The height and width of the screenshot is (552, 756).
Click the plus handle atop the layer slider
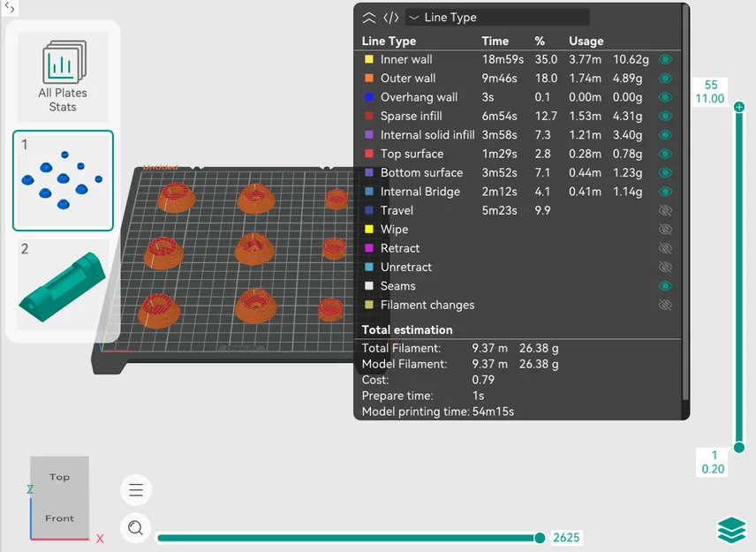[739, 107]
